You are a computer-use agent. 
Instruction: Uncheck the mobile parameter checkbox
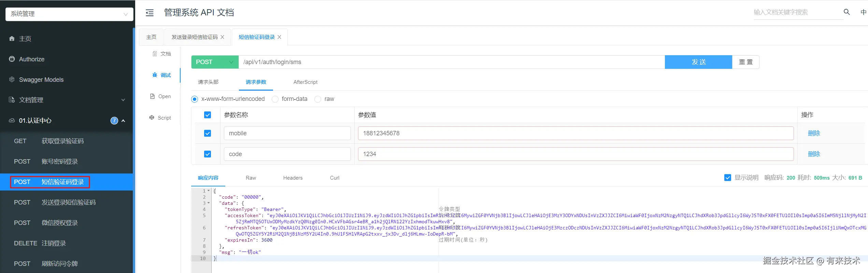(x=208, y=133)
